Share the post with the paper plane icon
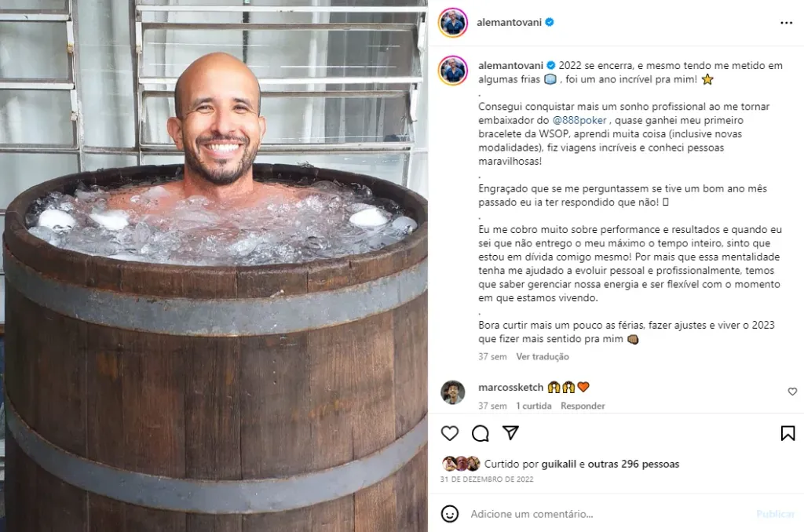The height and width of the screenshot is (532, 804). click(x=510, y=433)
